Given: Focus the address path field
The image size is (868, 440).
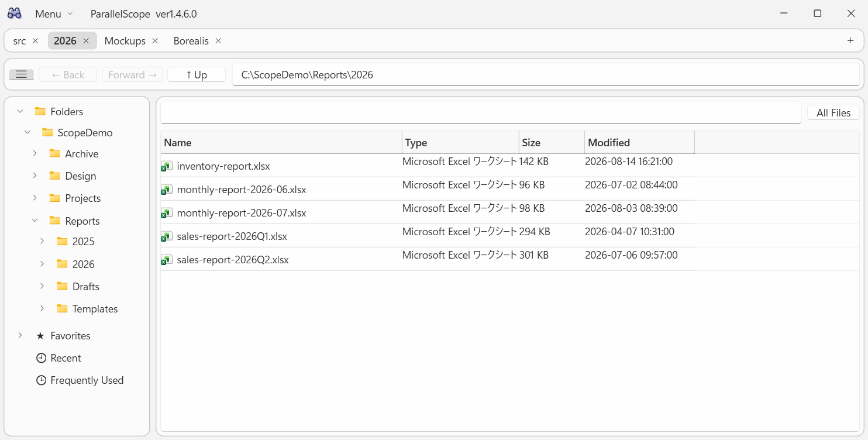Looking at the screenshot, I should coord(546,74).
